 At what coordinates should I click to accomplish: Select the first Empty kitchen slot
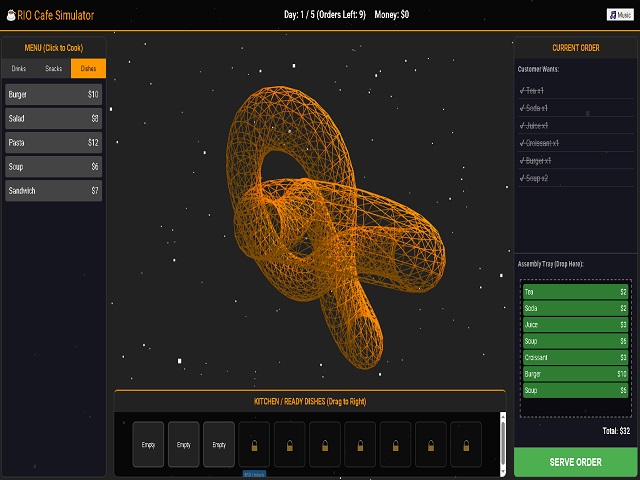tap(148, 444)
